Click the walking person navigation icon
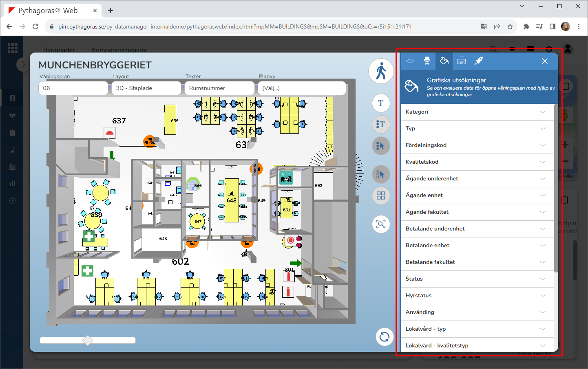Image resolution: width=588 pixels, height=369 pixels. pos(381,71)
